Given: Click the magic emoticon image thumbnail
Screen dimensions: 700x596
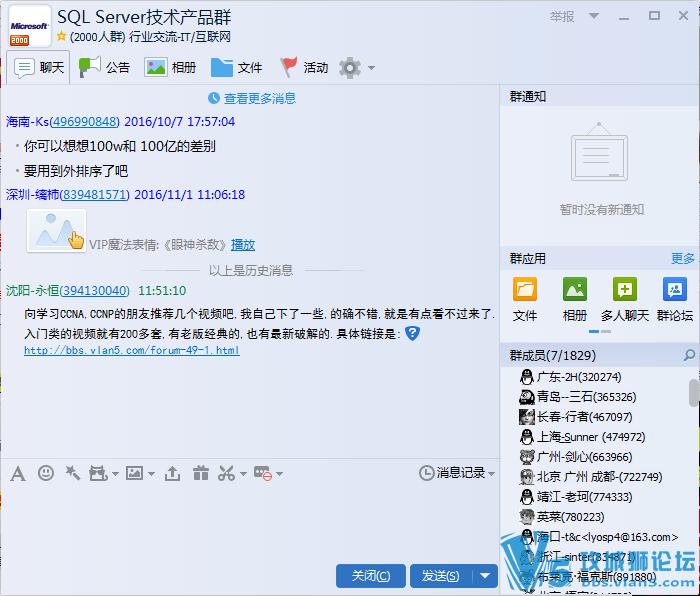Looking at the screenshot, I should pos(56,230).
